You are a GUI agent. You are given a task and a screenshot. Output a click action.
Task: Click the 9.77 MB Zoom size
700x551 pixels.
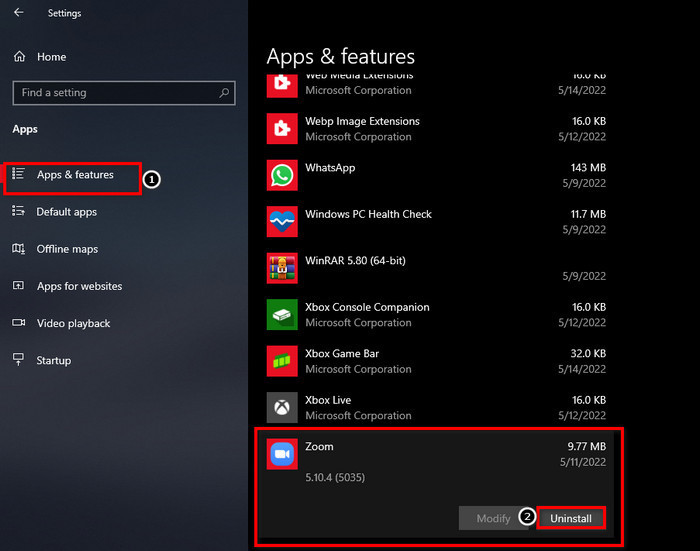coord(587,447)
